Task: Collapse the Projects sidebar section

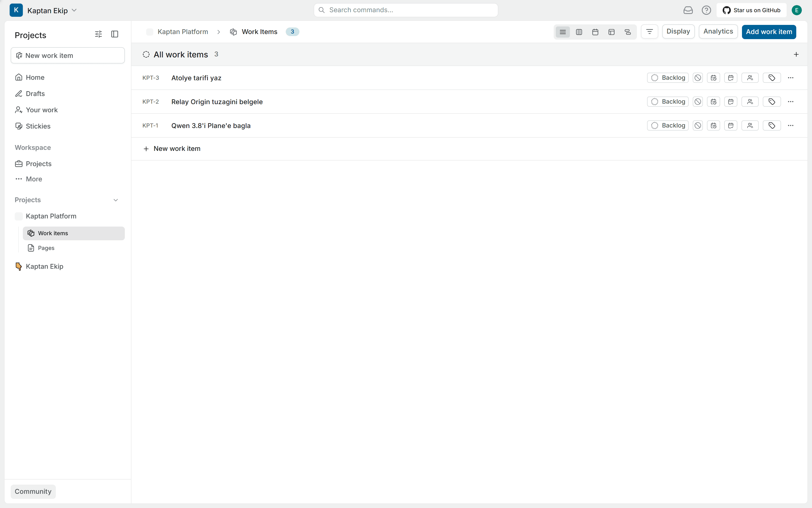Action: coord(116,200)
